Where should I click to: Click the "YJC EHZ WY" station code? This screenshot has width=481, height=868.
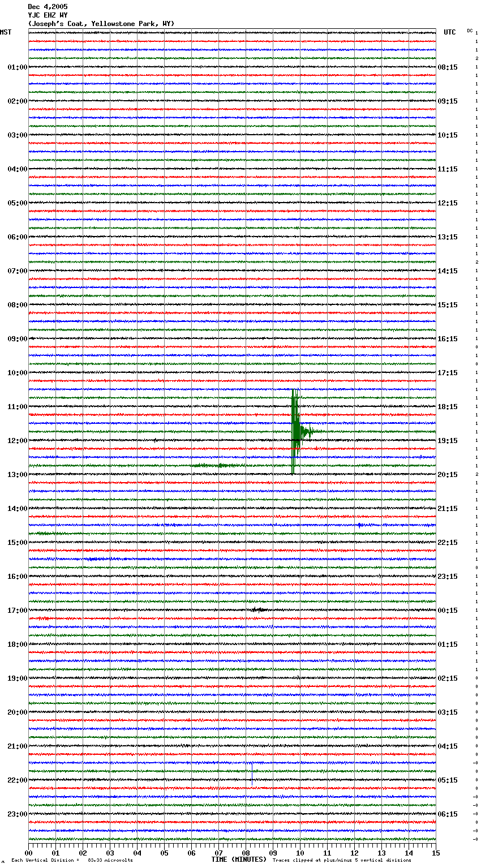(x=48, y=15)
